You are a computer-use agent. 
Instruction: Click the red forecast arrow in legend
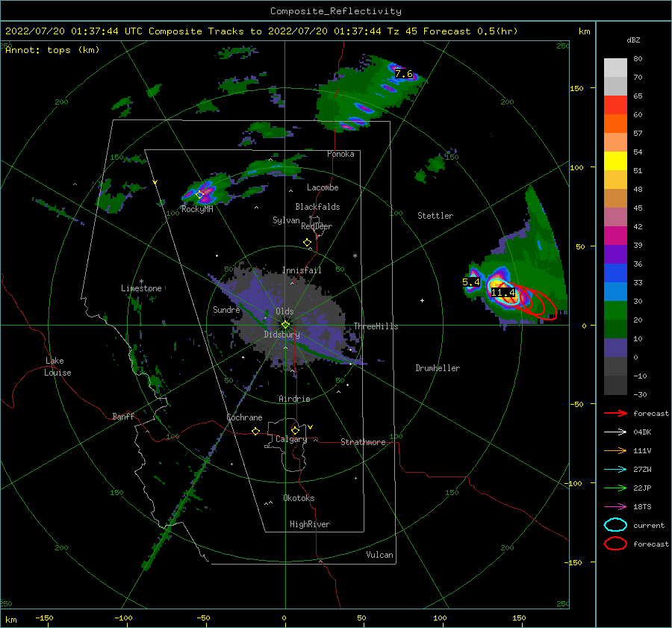click(x=615, y=413)
